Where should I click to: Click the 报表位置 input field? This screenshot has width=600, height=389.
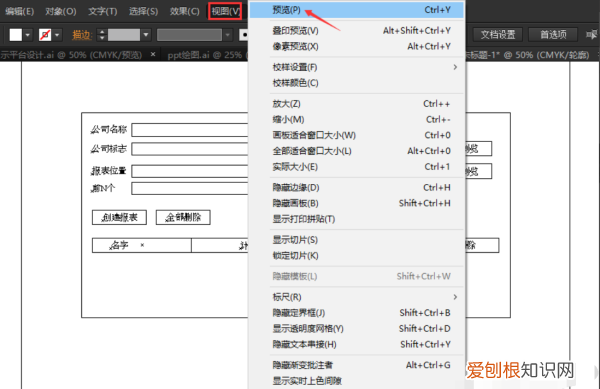coord(190,171)
